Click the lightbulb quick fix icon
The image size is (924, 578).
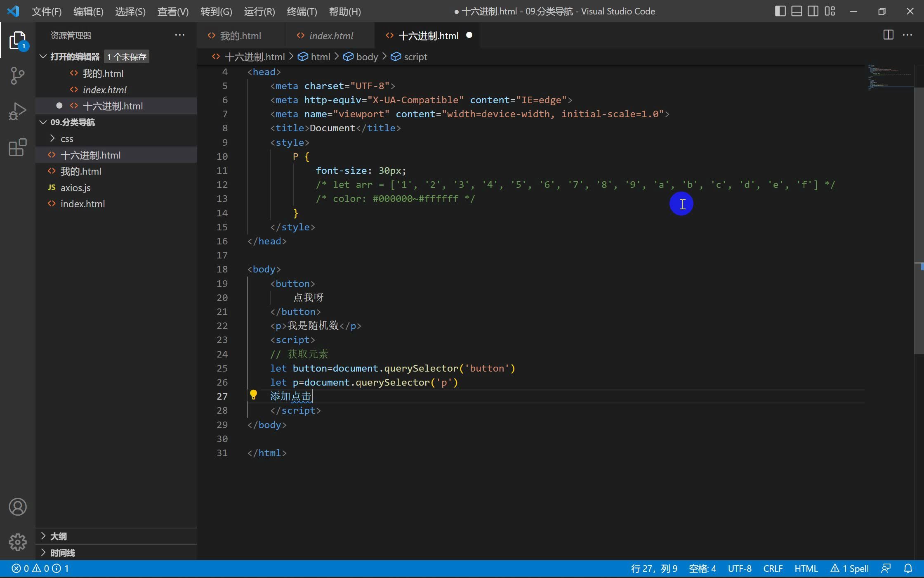253,396
